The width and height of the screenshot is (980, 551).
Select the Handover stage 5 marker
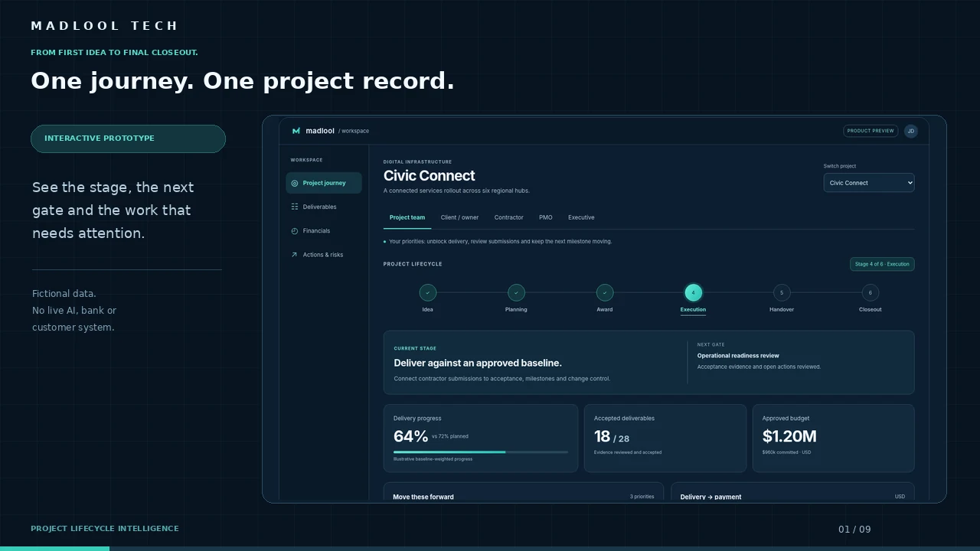click(782, 292)
